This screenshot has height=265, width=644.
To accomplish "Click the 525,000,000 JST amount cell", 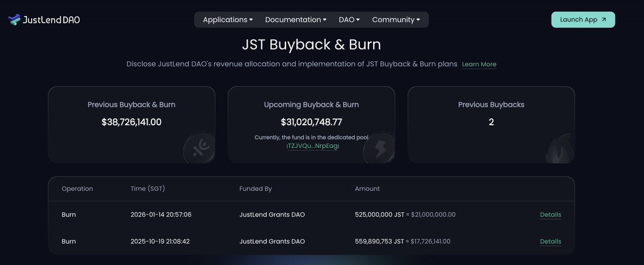I will (x=405, y=215).
